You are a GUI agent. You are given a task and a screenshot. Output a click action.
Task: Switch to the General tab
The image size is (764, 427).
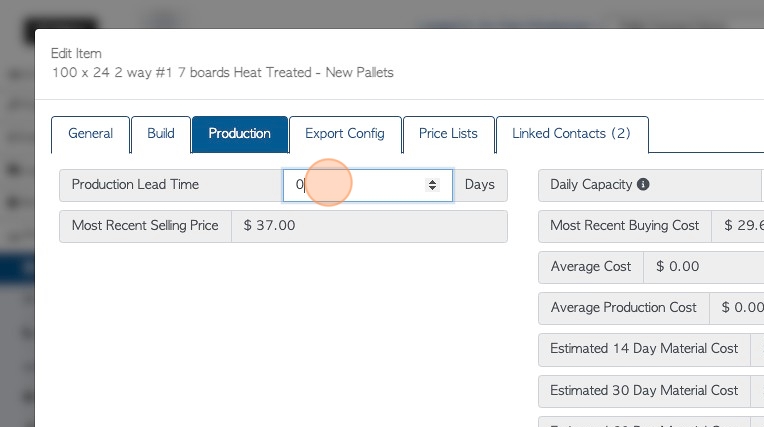click(x=90, y=134)
